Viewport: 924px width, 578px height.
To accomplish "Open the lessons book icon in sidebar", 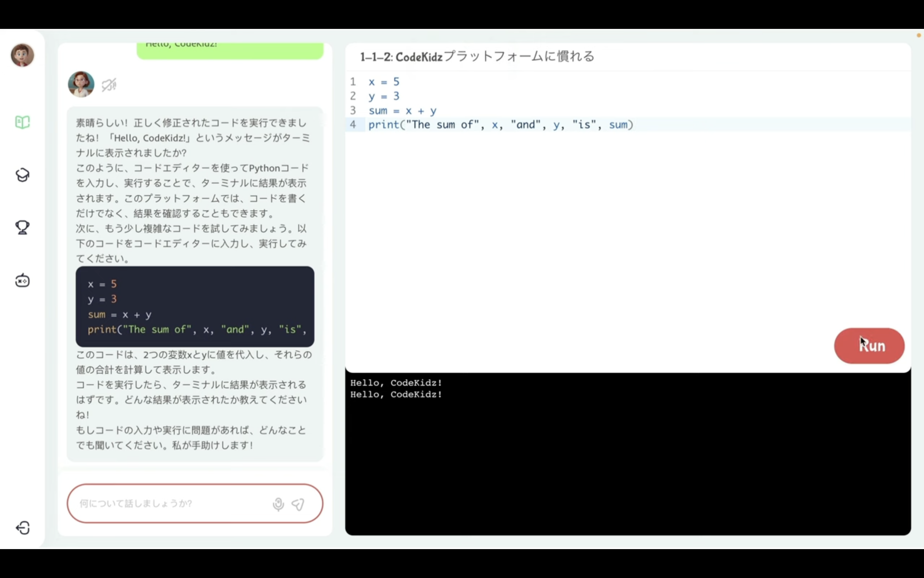I will [x=22, y=122].
